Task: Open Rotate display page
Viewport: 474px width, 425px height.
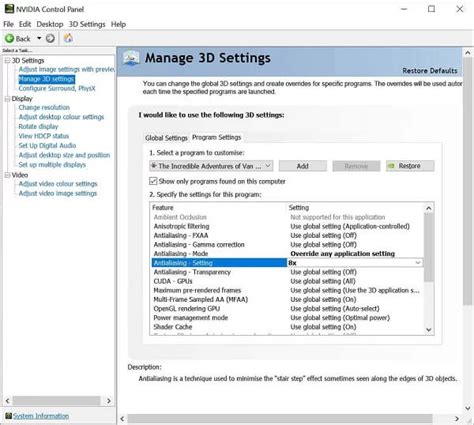Action: (x=38, y=126)
